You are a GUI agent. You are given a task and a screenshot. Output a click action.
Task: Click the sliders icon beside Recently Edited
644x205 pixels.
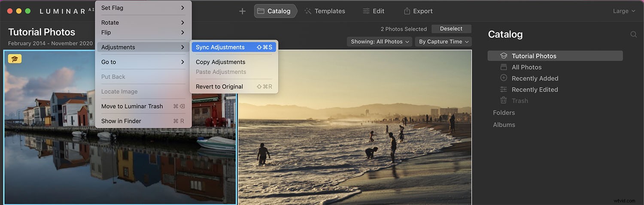pyautogui.click(x=504, y=89)
